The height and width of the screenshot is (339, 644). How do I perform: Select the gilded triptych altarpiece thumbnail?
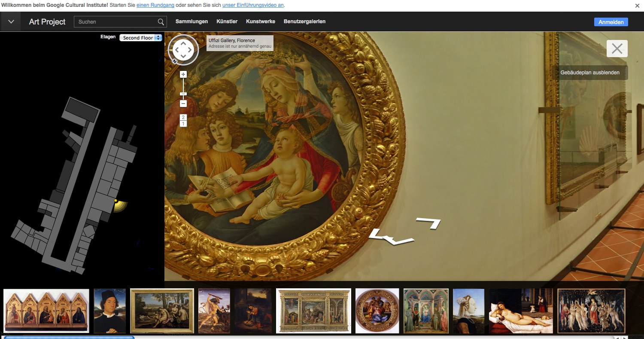coord(314,311)
